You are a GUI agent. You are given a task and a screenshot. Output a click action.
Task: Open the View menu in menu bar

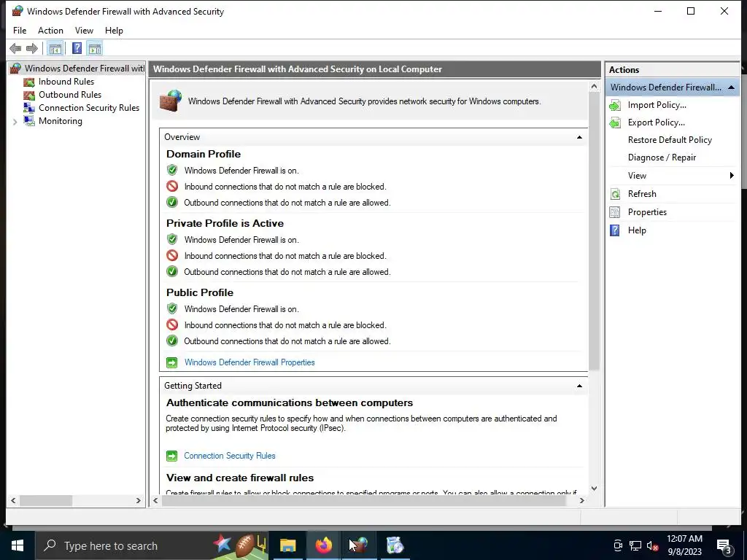(x=84, y=31)
